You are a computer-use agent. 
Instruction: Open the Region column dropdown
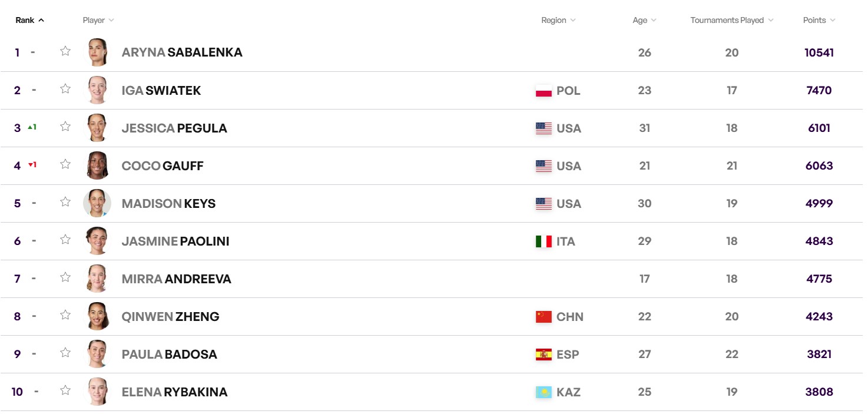click(558, 20)
